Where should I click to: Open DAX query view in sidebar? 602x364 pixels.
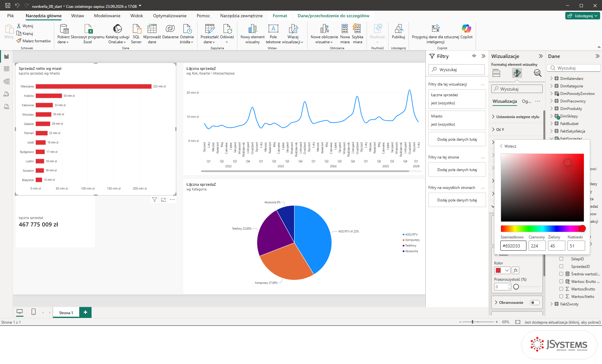(7, 94)
